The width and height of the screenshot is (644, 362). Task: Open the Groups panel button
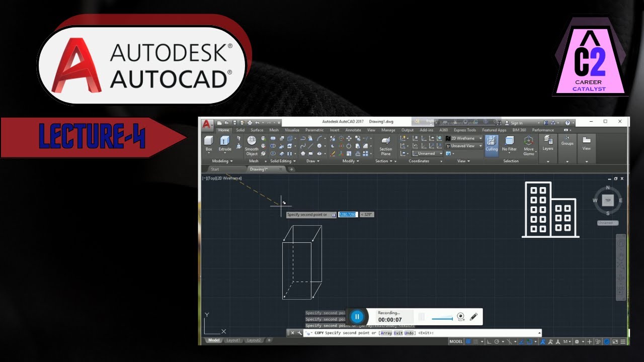coord(567,141)
